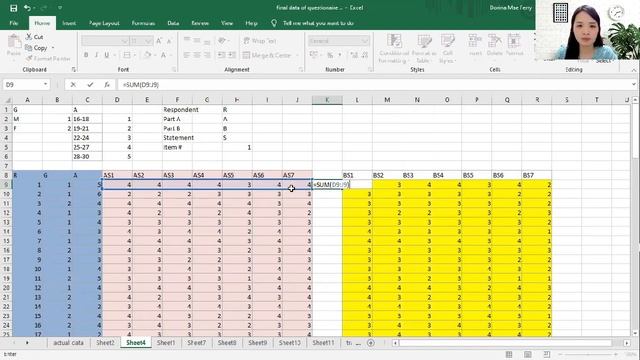The width and height of the screenshot is (640, 360).
Task: Click the row 9 header
Action: pos(6,184)
